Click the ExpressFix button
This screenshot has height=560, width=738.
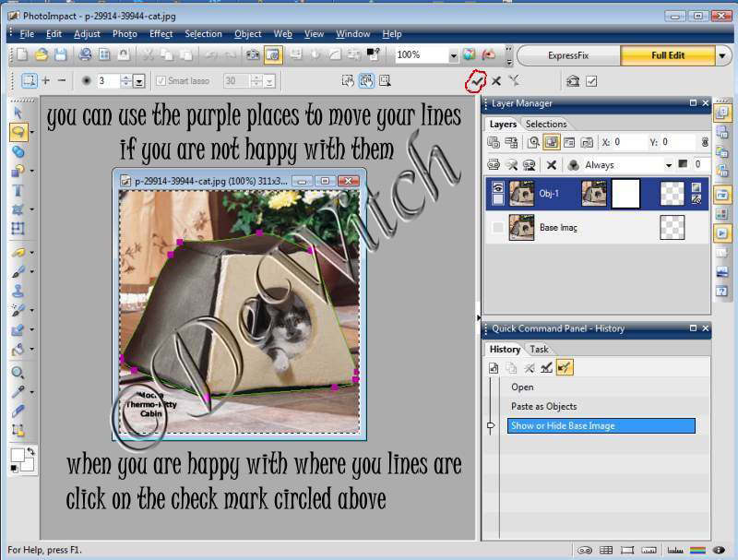pyautogui.click(x=567, y=55)
